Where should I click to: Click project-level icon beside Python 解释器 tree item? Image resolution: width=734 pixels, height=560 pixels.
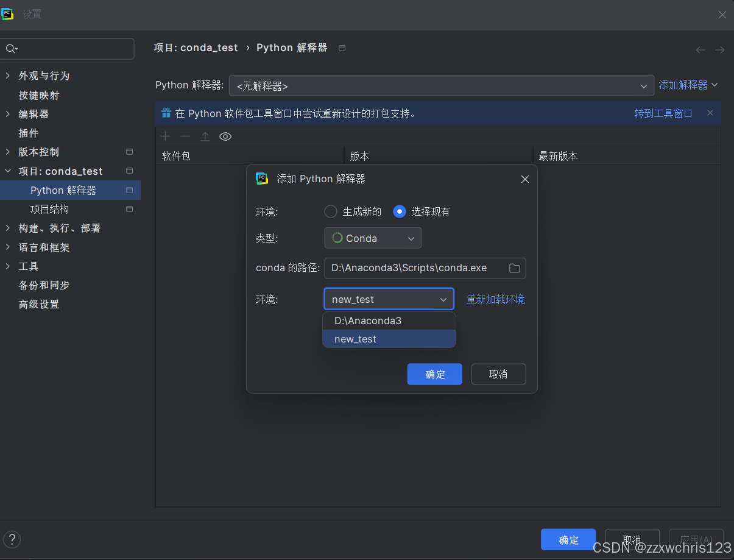pyautogui.click(x=129, y=190)
